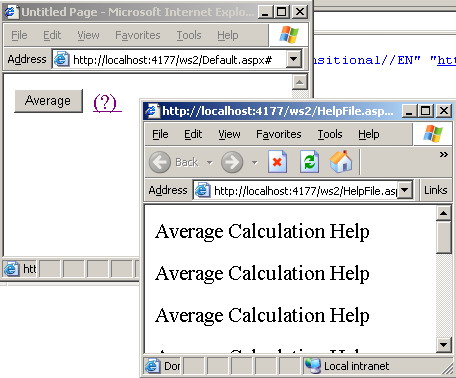456x378 pixels.
Task: Open Tools menu in Untitled Page window
Action: click(189, 35)
